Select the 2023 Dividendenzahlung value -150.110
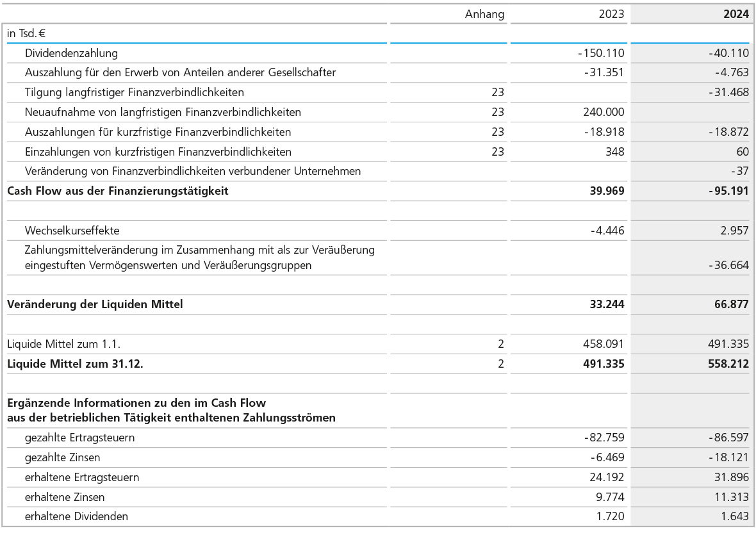Image resolution: width=756 pixels, height=533 pixels. click(600, 53)
